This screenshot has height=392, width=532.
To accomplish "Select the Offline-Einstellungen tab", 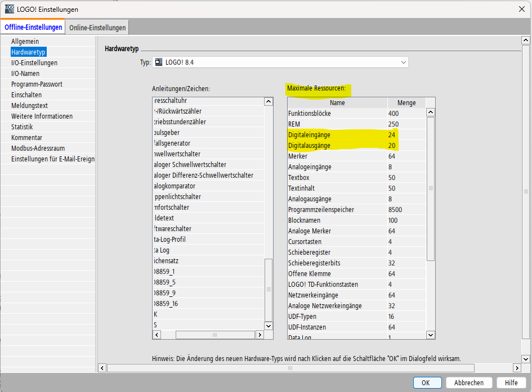I will click(33, 28).
